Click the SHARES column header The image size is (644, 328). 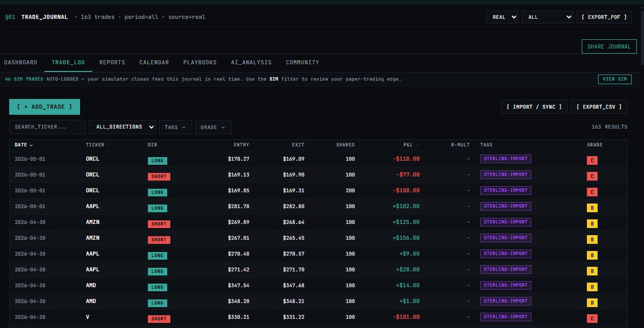pos(345,145)
